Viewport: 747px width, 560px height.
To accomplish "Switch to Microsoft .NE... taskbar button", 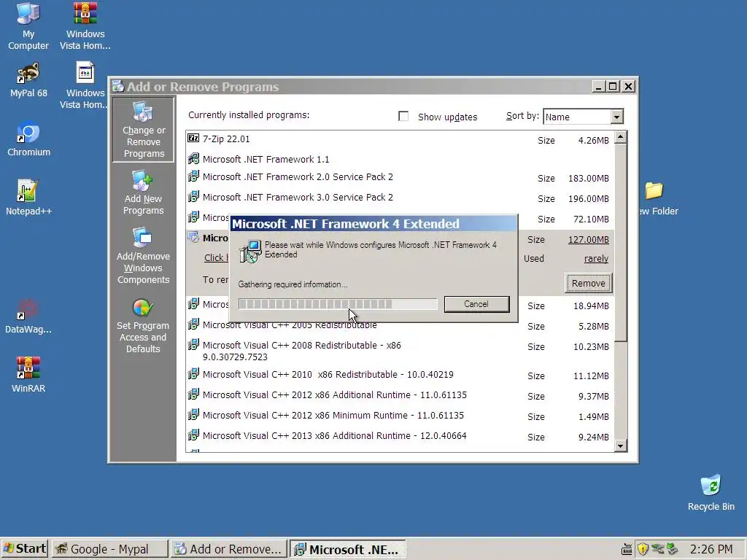I will 347,548.
